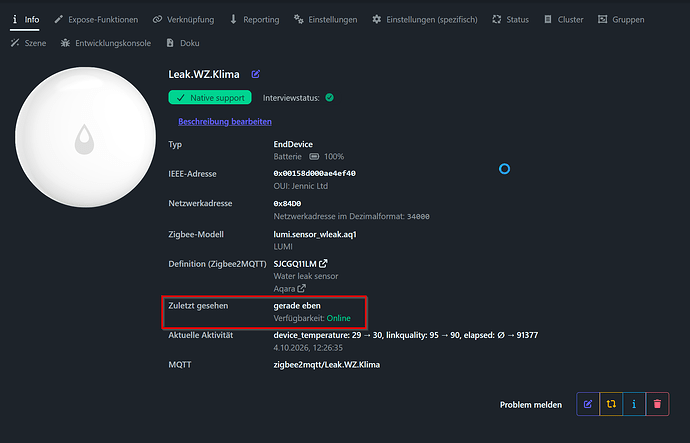Image resolution: width=690 pixels, height=443 pixels.
Task: Click the device_temperature activity text
Action: (405, 335)
